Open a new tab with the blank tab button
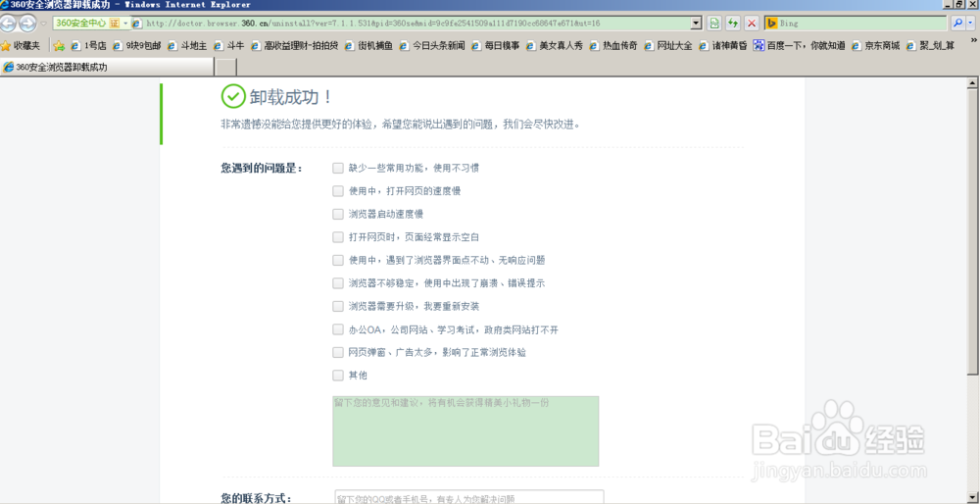Viewport: 980px width, 504px height. point(225,67)
